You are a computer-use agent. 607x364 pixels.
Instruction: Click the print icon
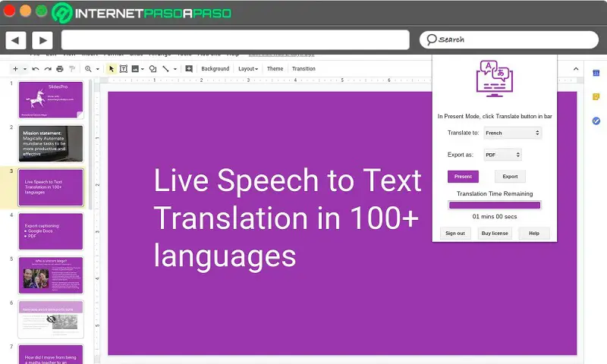tap(60, 69)
